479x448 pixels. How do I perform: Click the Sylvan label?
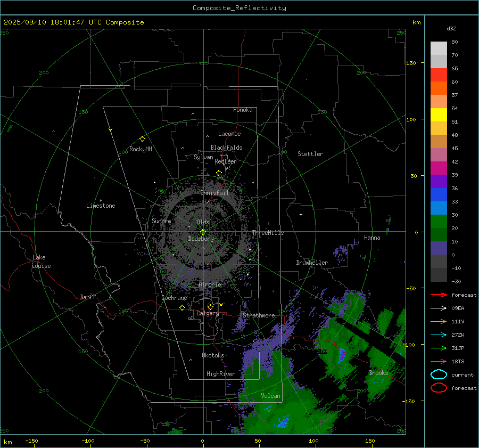click(203, 157)
